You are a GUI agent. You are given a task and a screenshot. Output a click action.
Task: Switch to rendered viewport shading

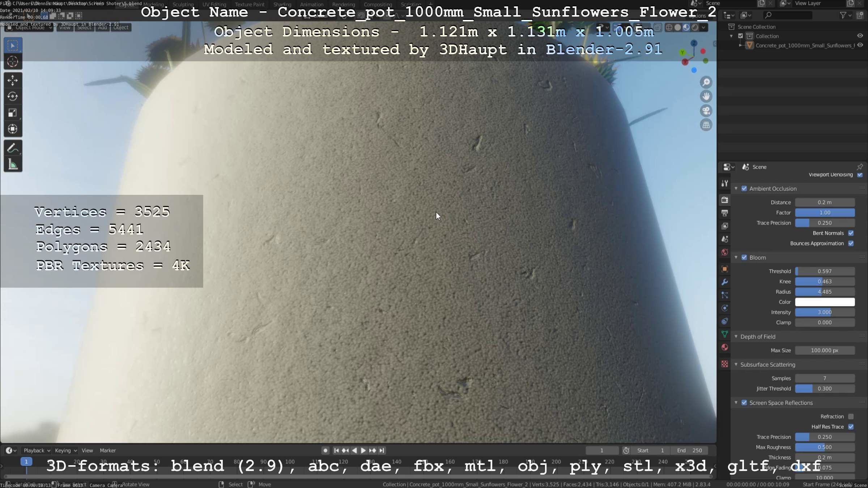click(x=695, y=27)
